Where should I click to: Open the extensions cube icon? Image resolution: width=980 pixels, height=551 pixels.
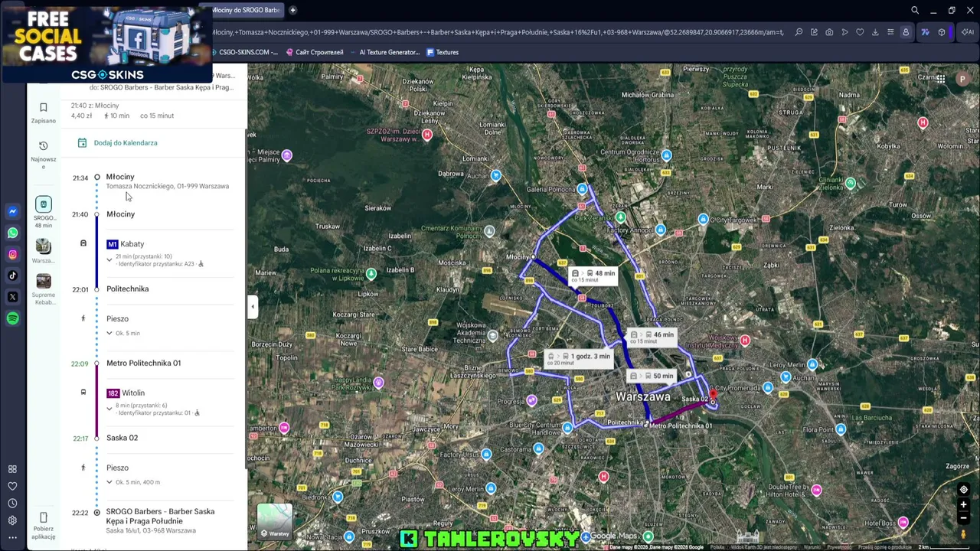[x=942, y=32]
